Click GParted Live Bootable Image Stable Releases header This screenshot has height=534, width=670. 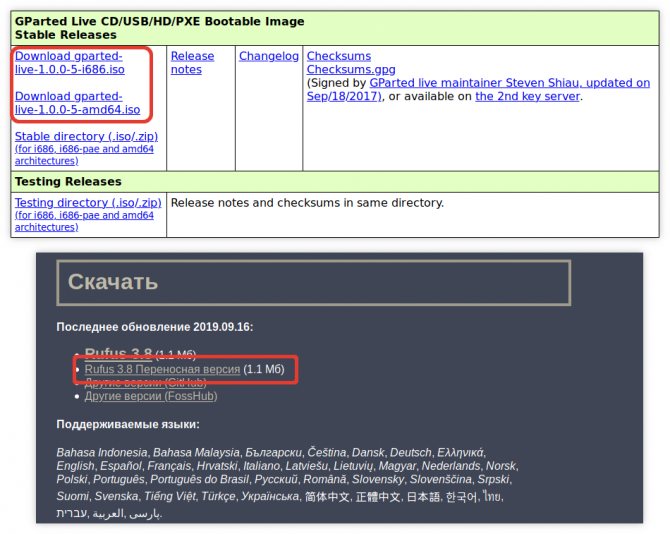[x=335, y=28]
